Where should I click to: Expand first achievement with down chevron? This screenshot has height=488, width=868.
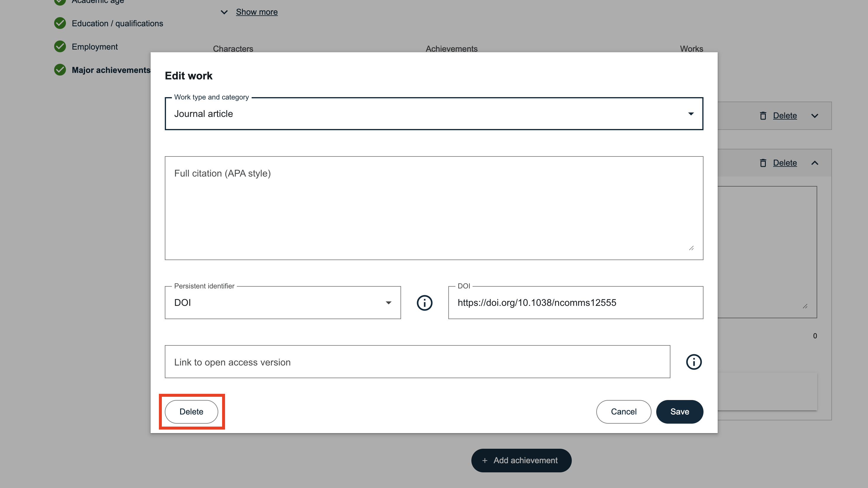815,116
